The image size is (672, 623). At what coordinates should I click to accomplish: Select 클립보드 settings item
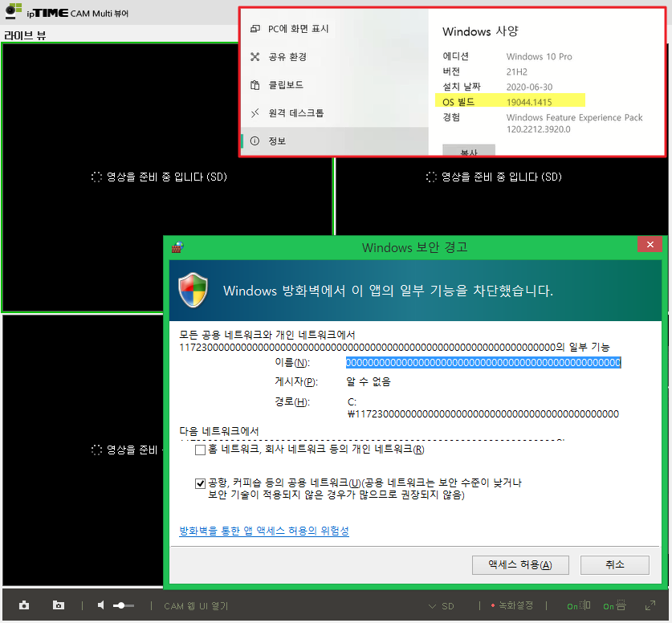pyautogui.click(x=335, y=85)
